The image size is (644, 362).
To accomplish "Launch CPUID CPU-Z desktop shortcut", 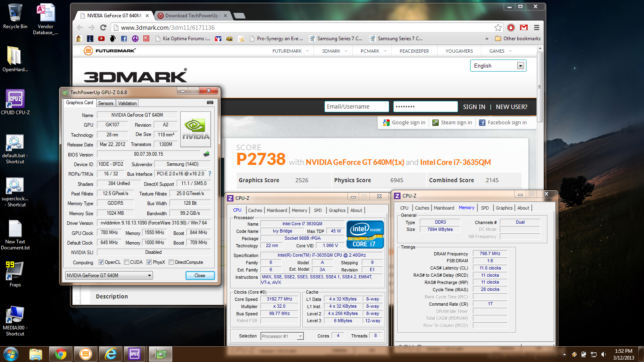I will 15,102.
